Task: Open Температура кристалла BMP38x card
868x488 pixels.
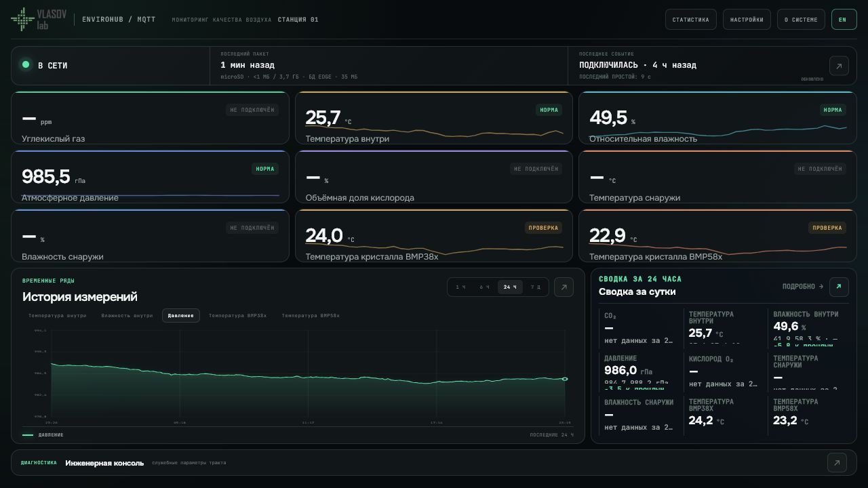Action: point(434,236)
